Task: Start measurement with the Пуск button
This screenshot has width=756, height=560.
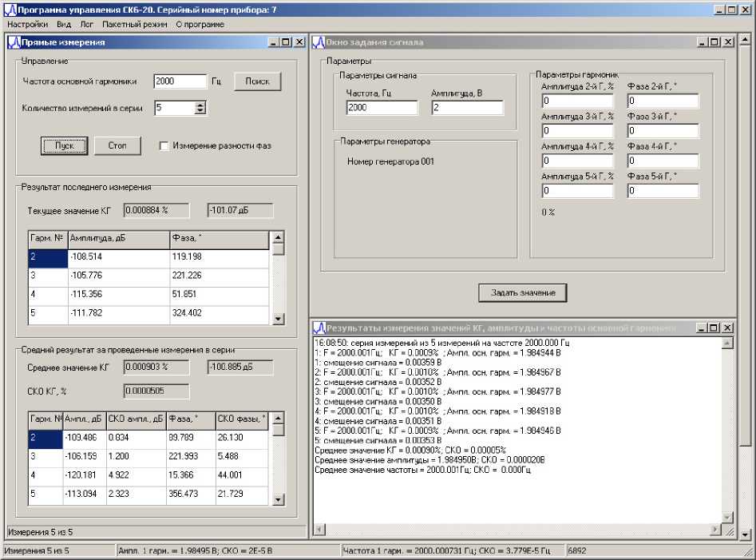Action: (x=64, y=145)
